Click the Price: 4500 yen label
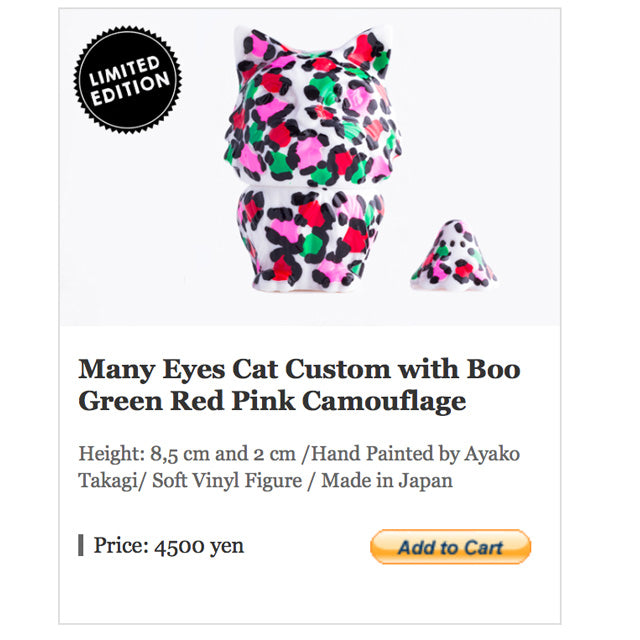 click(x=168, y=546)
